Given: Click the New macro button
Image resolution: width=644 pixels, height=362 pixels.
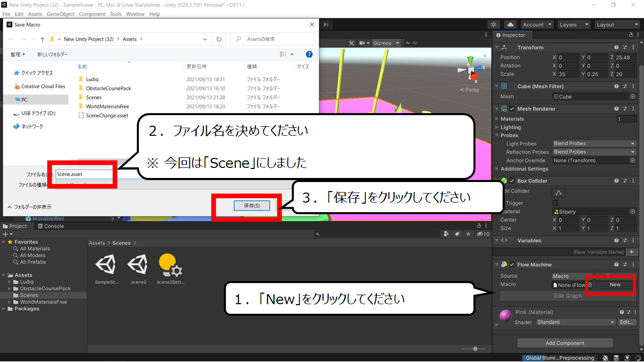Looking at the screenshot, I should coord(615,285).
